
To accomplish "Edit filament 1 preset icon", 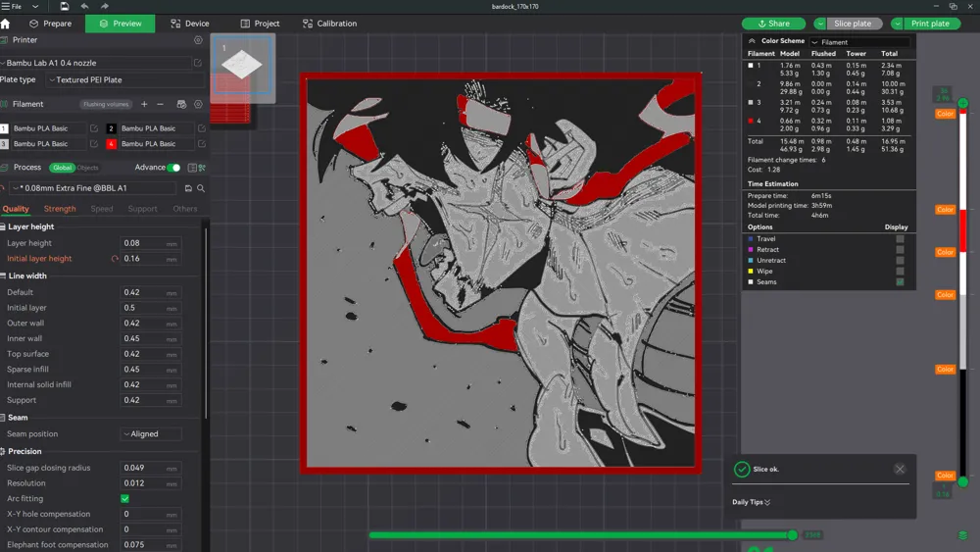I will click(x=94, y=128).
